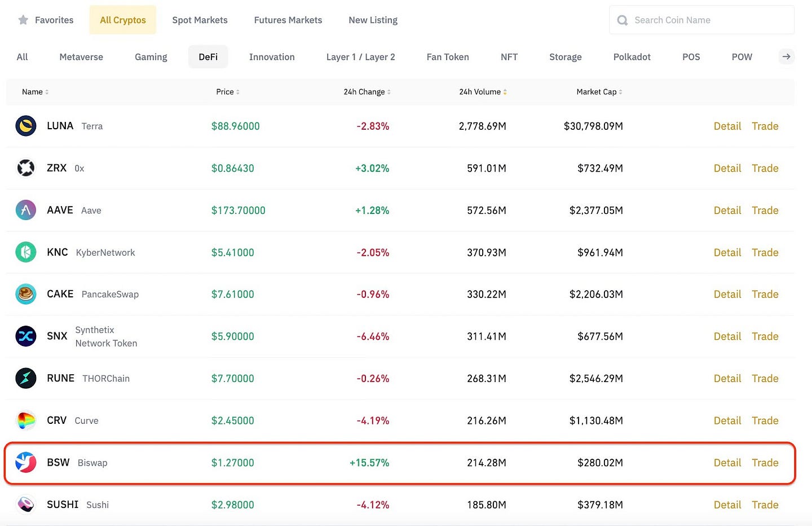
Task: Filter by Gaming category
Action: (151, 57)
